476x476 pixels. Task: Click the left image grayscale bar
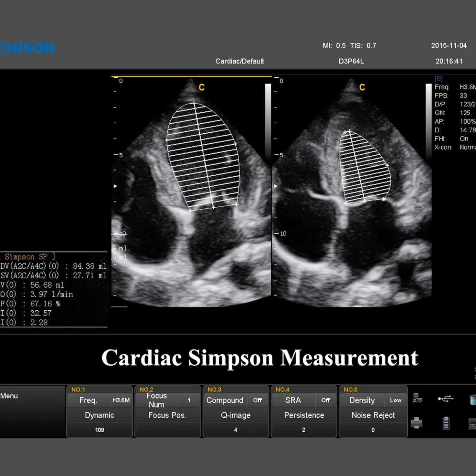[268, 121]
